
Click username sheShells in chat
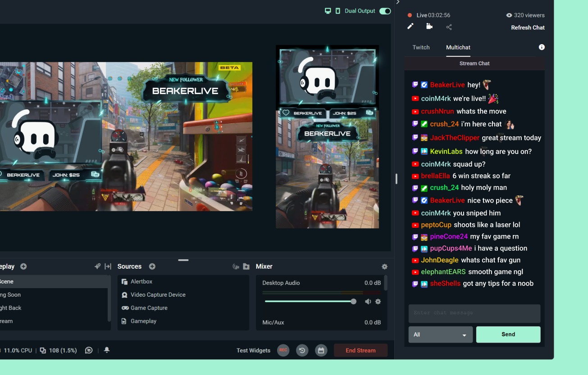click(445, 283)
